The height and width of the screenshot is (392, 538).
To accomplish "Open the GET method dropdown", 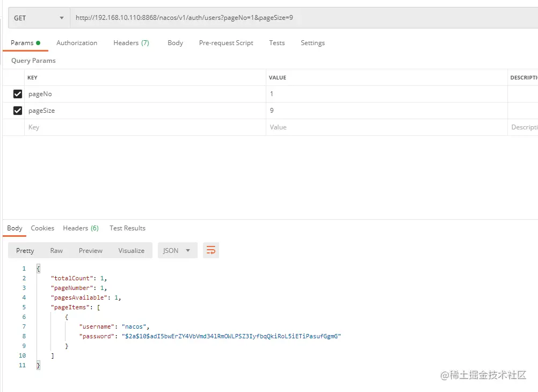I will pos(39,18).
